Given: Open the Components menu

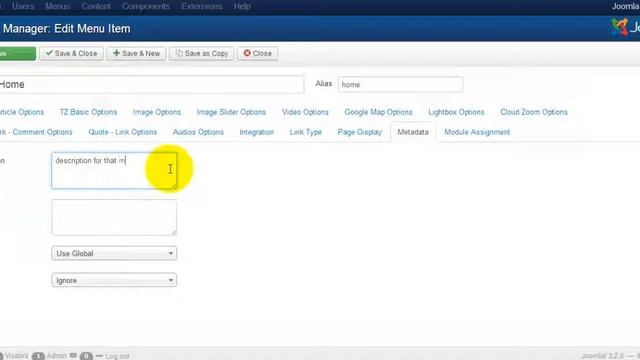Looking at the screenshot, I should (146, 6).
